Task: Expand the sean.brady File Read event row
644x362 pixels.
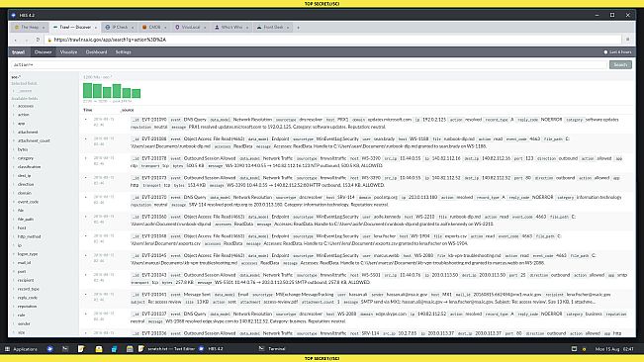Action: [85, 139]
